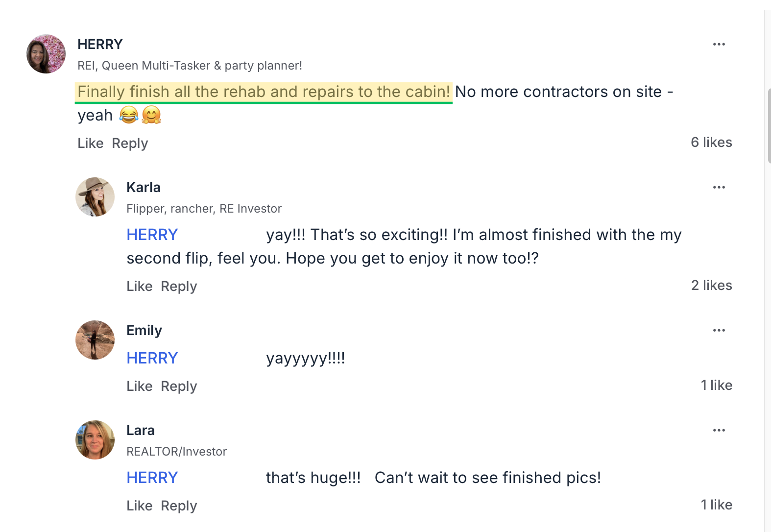This screenshot has height=532, width=771.
Task: Click the HERRY mention in Lara's reply
Action: pos(152,478)
